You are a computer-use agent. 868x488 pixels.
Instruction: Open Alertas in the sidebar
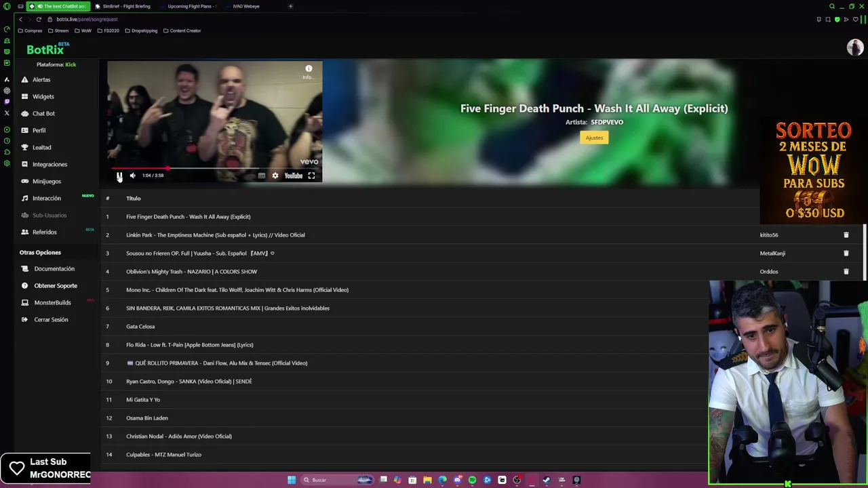click(x=41, y=79)
